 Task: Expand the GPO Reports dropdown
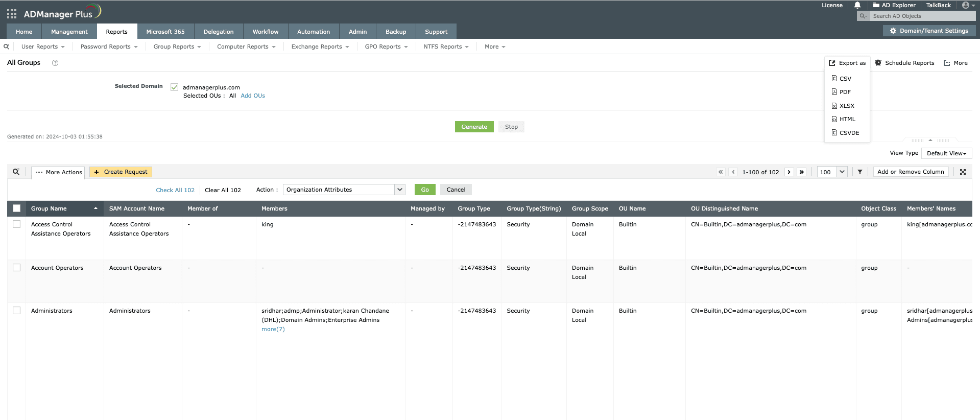coord(386,46)
